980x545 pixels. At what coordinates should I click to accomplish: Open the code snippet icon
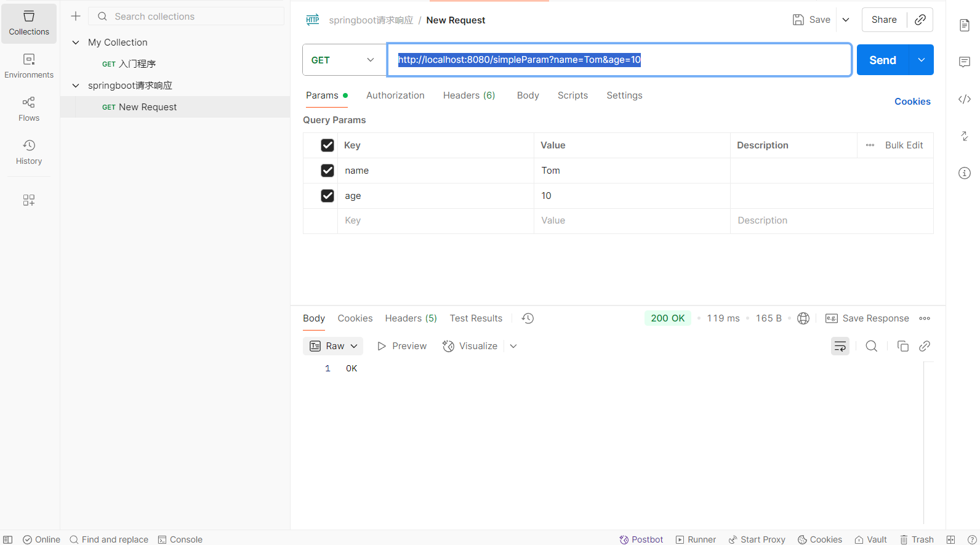click(x=965, y=99)
